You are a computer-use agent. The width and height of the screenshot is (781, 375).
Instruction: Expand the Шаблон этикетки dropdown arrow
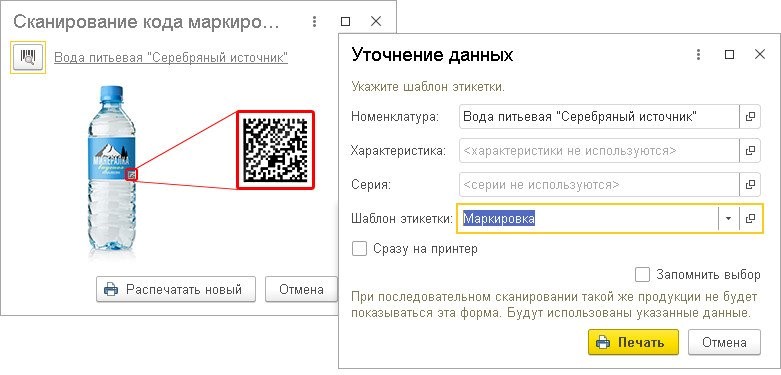(729, 219)
